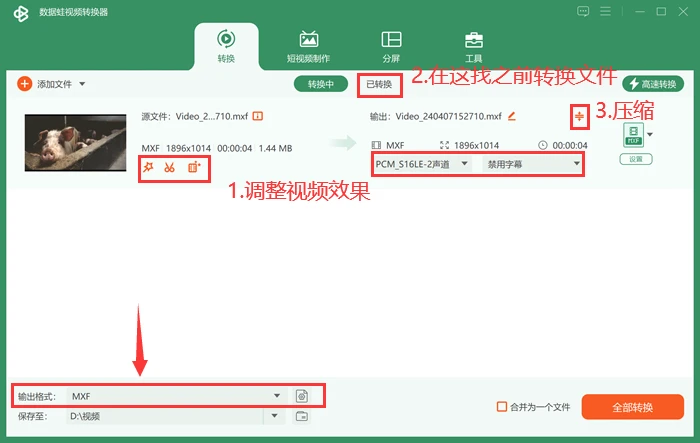Image resolution: width=700 pixels, height=443 pixels.
Task: Switch to the short video maker tab
Action: coord(308,47)
